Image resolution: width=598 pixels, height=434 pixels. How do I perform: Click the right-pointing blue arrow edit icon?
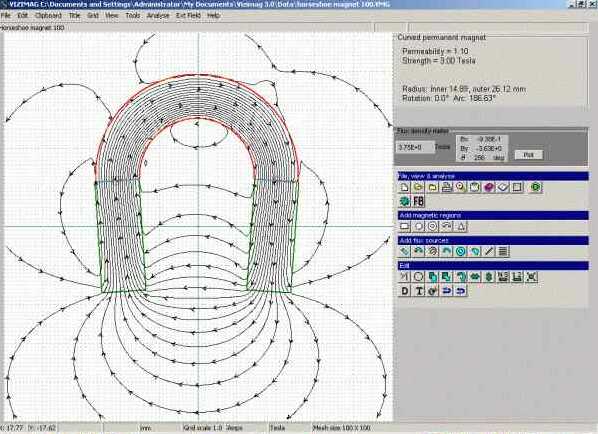[x=447, y=291]
